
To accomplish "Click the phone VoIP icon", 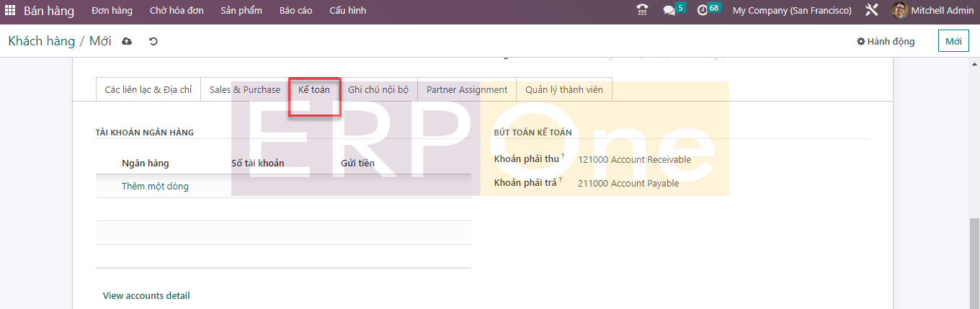I will (x=642, y=11).
